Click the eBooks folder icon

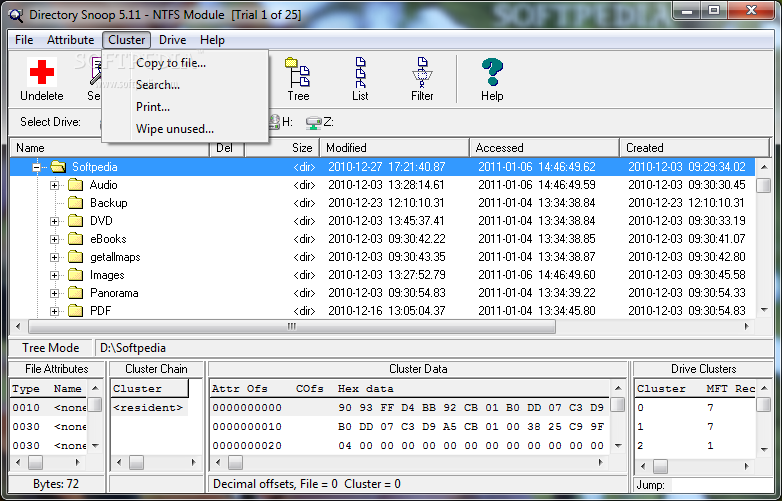click(x=75, y=239)
